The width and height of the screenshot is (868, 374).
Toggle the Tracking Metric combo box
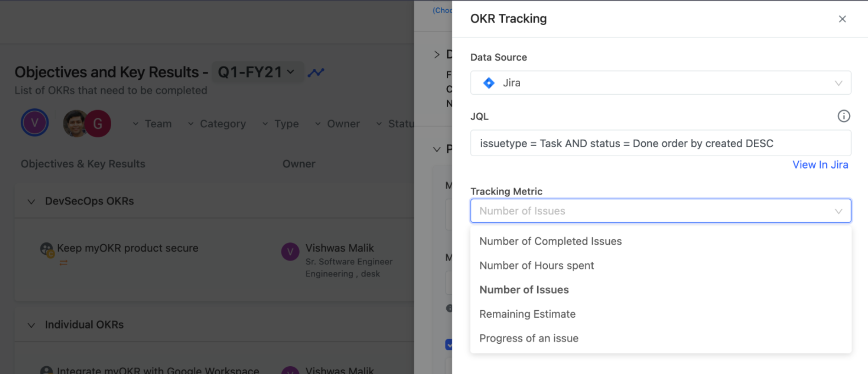pos(661,211)
